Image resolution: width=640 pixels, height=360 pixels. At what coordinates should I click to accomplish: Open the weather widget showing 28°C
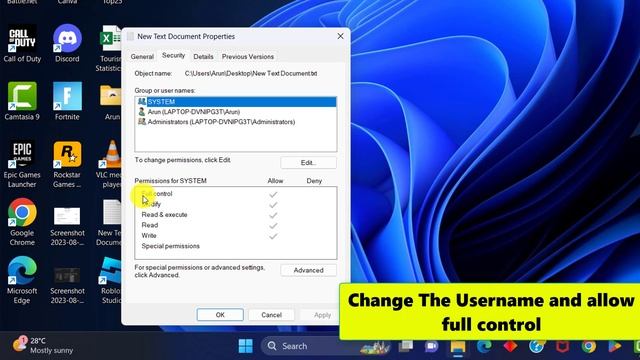42,345
